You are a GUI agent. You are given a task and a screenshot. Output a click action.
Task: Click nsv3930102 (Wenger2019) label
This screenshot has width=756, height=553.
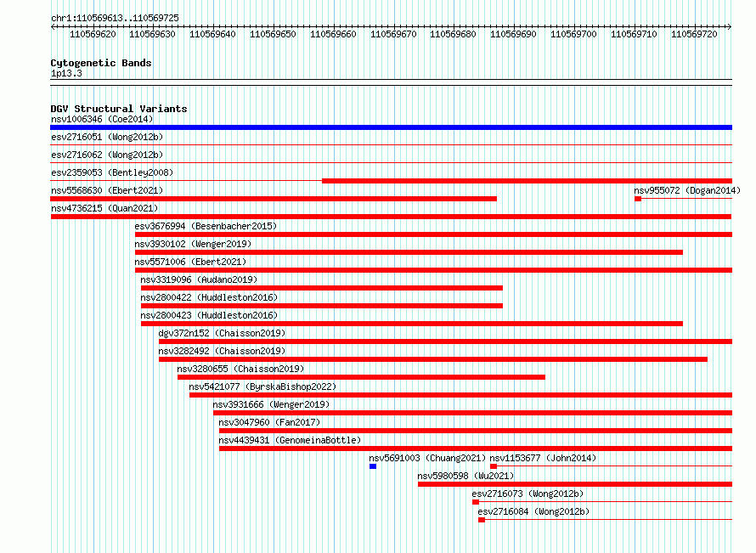(x=193, y=244)
